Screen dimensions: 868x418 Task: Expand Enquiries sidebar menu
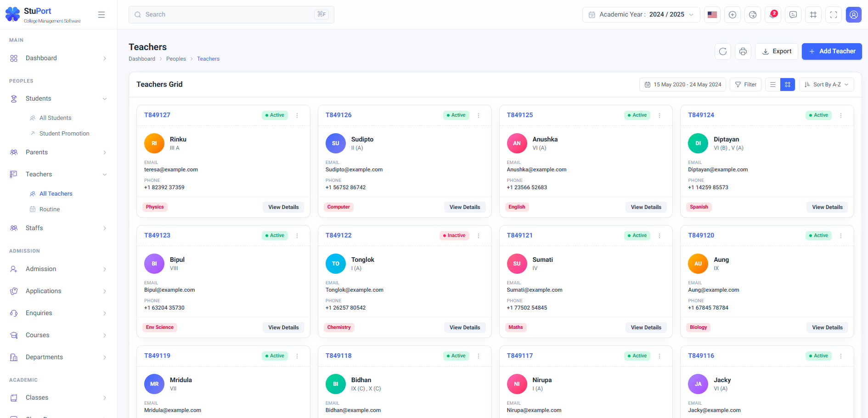[58, 313]
